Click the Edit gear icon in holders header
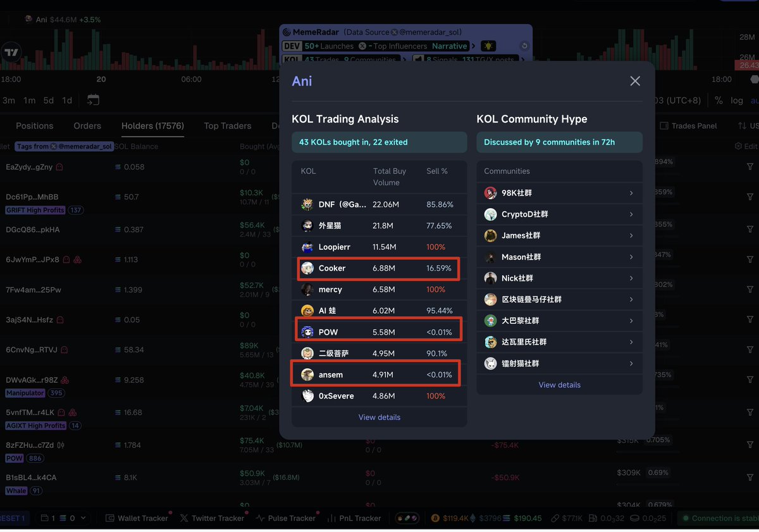Image resolution: width=759 pixels, height=532 pixels. pos(738,146)
